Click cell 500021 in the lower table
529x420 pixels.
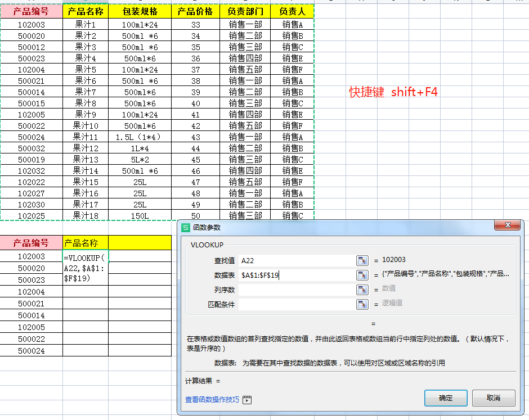[x=31, y=304]
